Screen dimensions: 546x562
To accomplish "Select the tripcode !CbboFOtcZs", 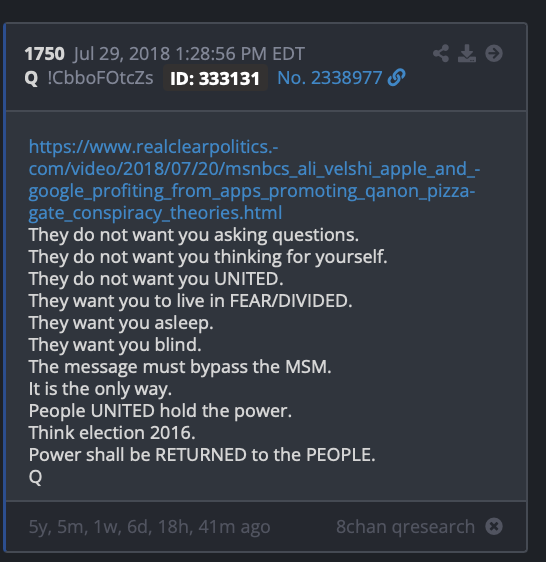I will click(100, 78).
